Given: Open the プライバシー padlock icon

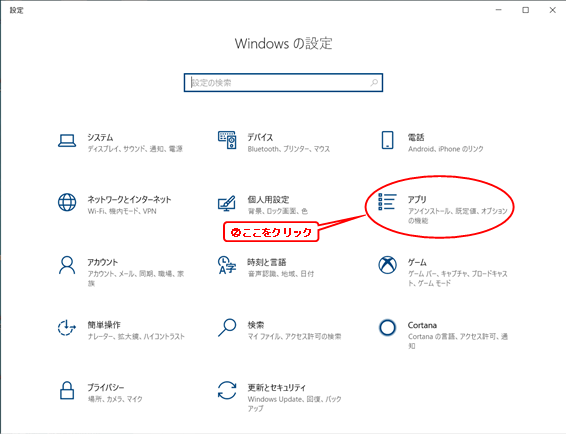Looking at the screenshot, I should [x=67, y=391].
